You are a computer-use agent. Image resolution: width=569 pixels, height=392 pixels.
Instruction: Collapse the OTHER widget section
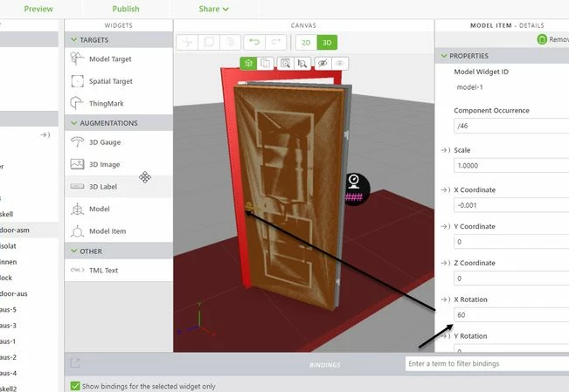(x=74, y=251)
